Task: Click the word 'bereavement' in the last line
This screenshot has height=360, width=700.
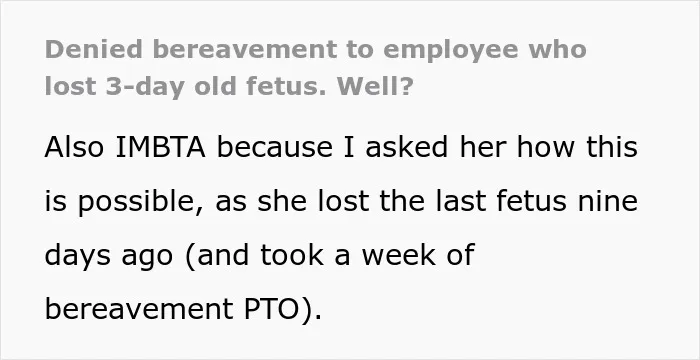Action: pos(139,309)
